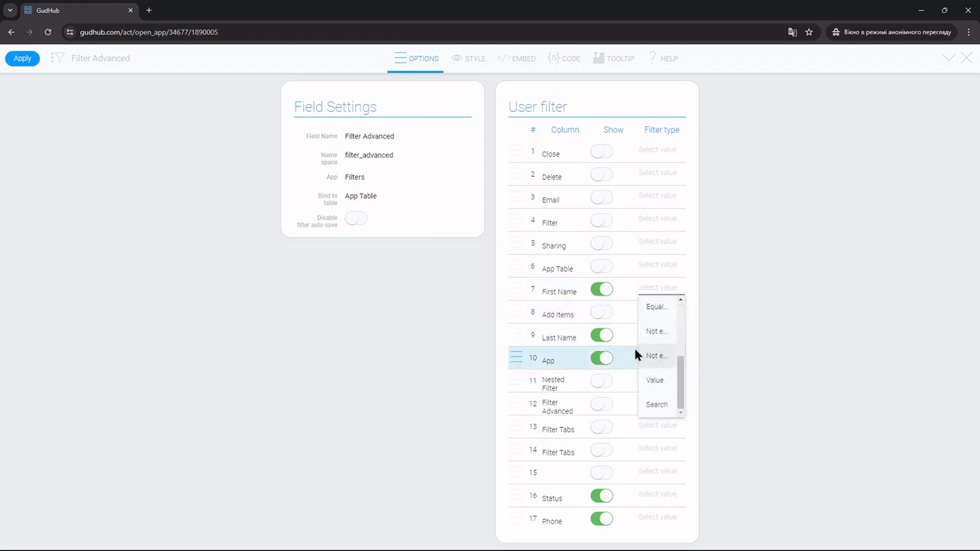Close the settings panel with the X icon
The image size is (980, 551).
click(x=967, y=58)
